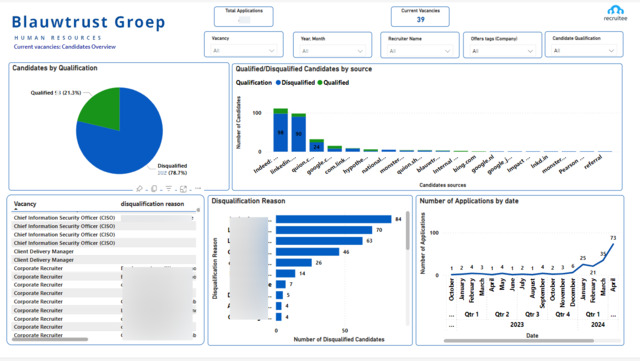Click the copy visual icon in visual header

[x=154, y=189]
